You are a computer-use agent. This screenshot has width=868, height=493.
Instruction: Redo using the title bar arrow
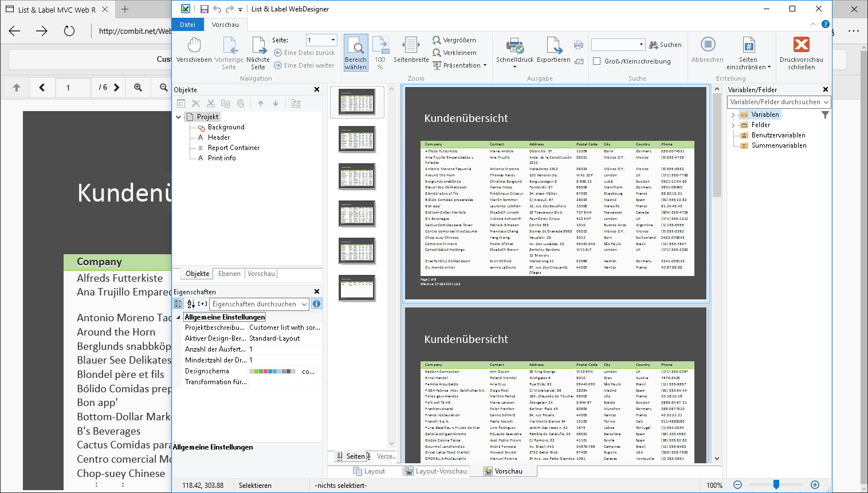[x=230, y=9]
